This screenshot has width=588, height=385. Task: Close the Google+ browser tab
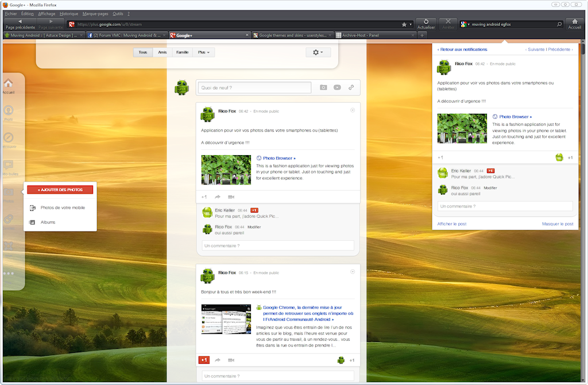(247, 35)
